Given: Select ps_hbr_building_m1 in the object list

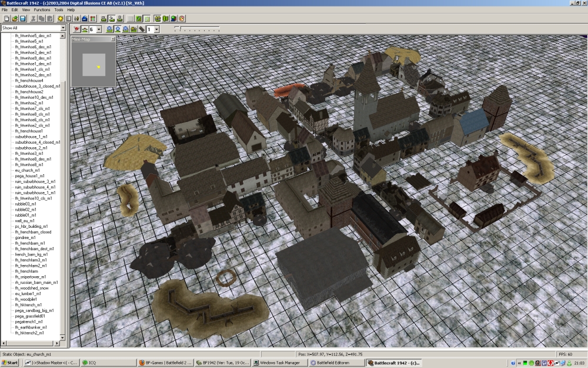Looking at the screenshot, I should pyautogui.click(x=31, y=227).
